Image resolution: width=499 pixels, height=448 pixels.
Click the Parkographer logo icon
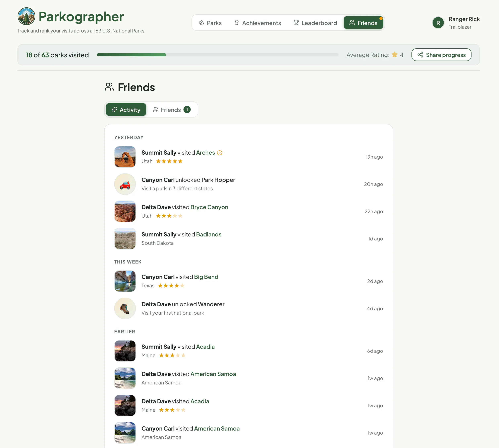click(26, 16)
